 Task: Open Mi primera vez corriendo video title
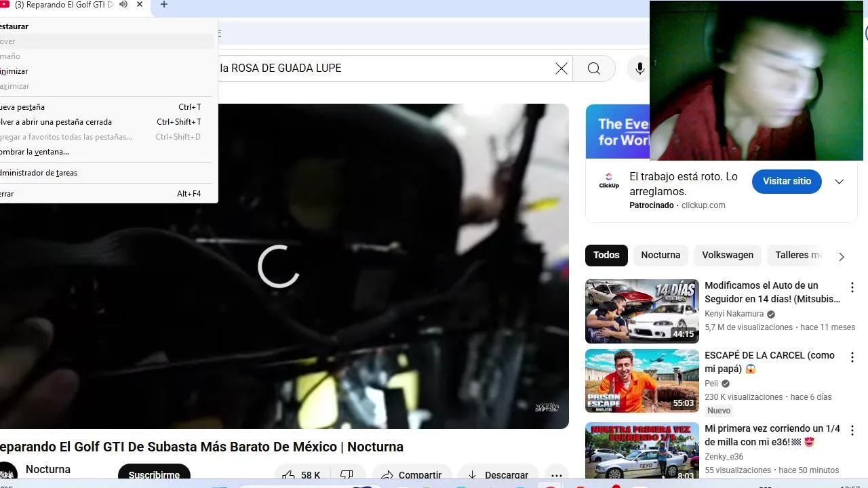772,435
